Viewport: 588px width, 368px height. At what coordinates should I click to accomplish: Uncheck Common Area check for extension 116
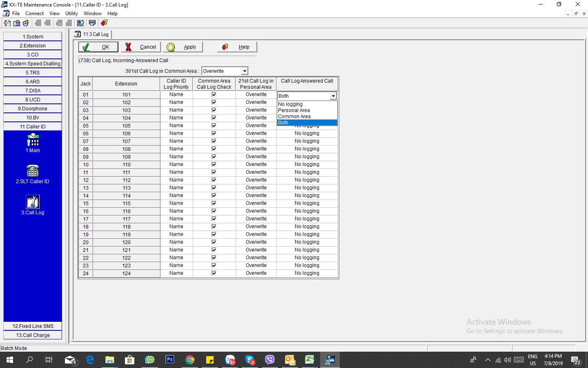(x=214, y=211)
